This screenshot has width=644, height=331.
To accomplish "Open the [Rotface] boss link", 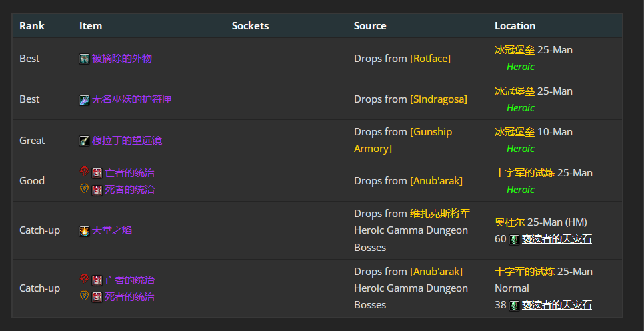I will (x=430, y=59).
